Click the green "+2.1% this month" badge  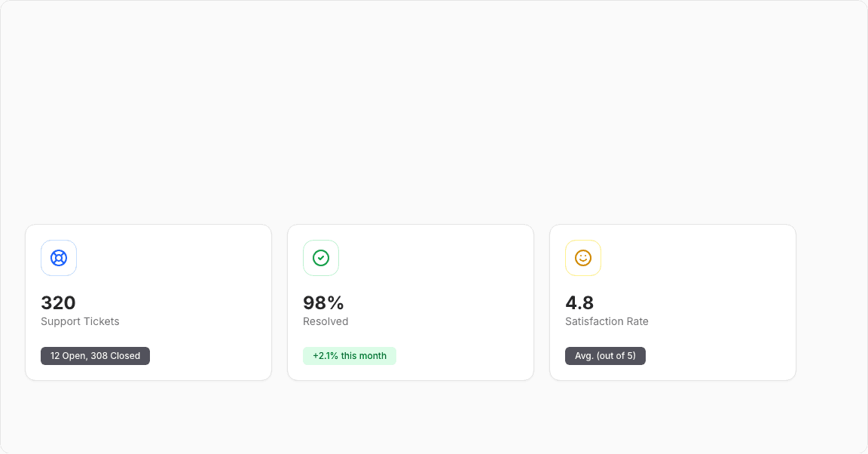pos(350,356)
